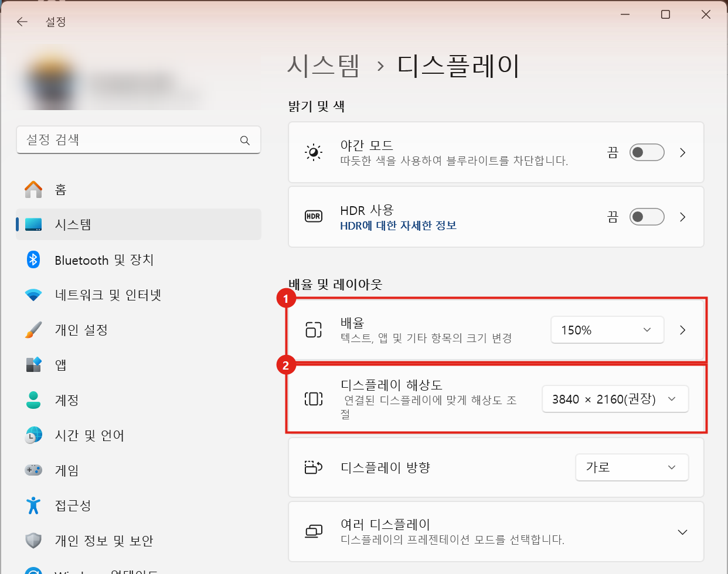The height and width of the screenshot is (574, 728).
Task: Open 시간 및 언어 settings category
Action: (x=138, y=435)
